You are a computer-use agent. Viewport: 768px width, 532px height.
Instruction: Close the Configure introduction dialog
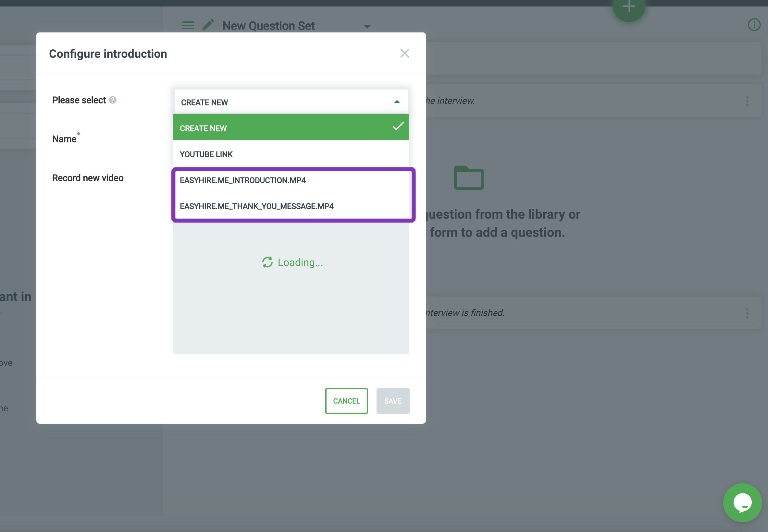click(x=404, y=53)
